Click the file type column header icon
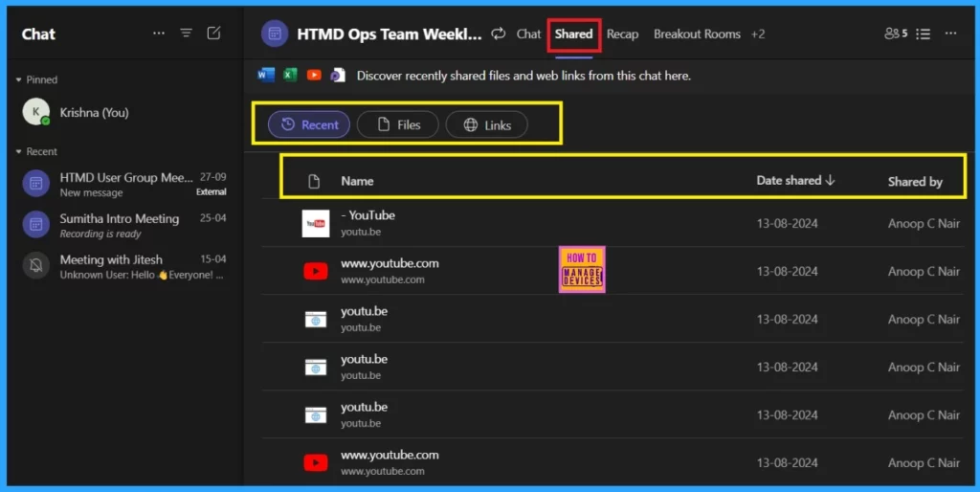 pyautogui.click(x=314, y=181)
